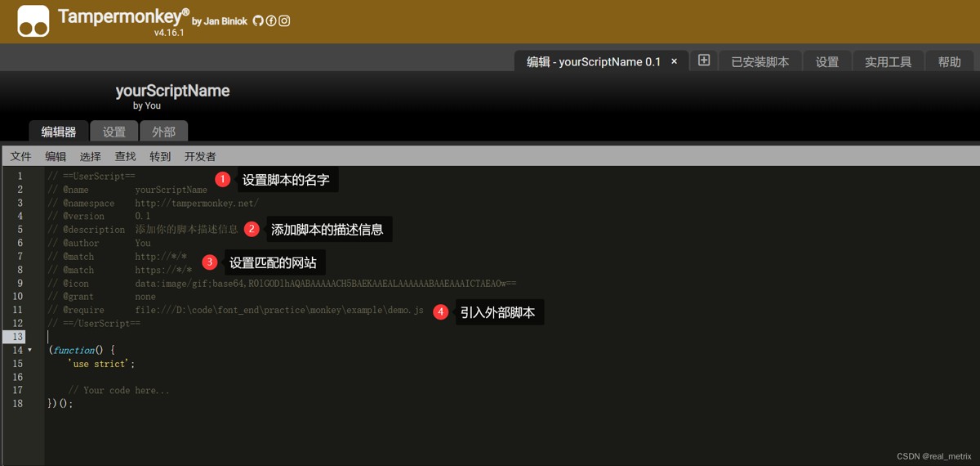The image size is (980, 466).
Task: Switch to the 外部 sub-tab
Action: [x=163, y=132]
